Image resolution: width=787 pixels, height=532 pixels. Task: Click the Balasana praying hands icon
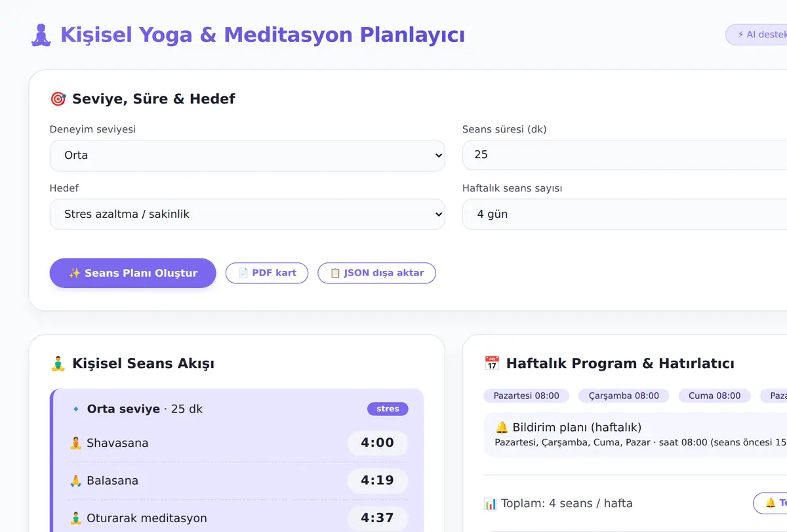point(75,481)
